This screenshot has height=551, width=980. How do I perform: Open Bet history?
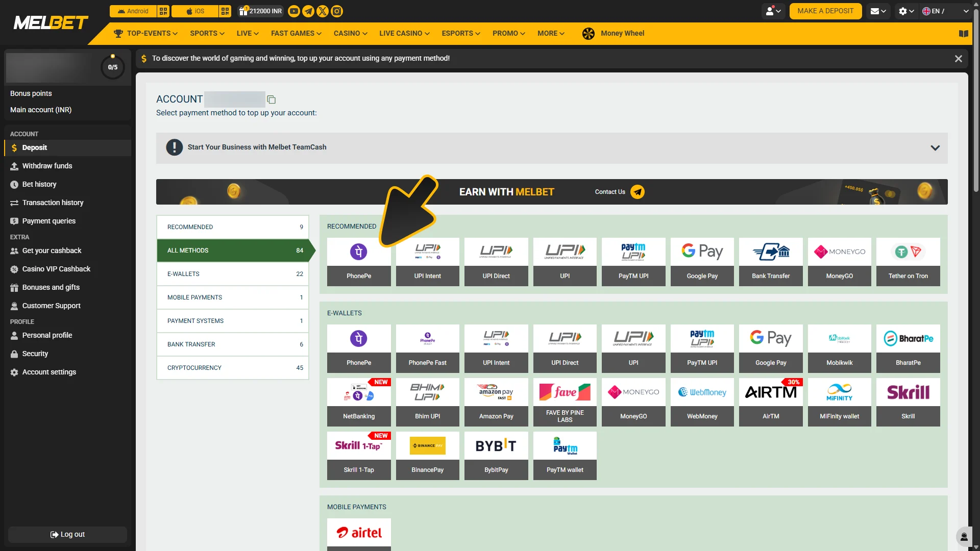coord(67,184)
